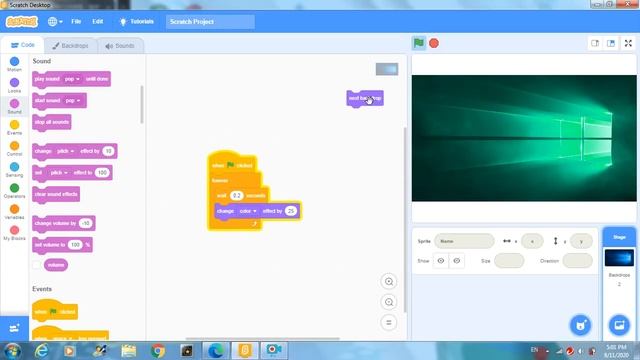
Task: Open the language globe menu
Action: [x=55, y=22]
